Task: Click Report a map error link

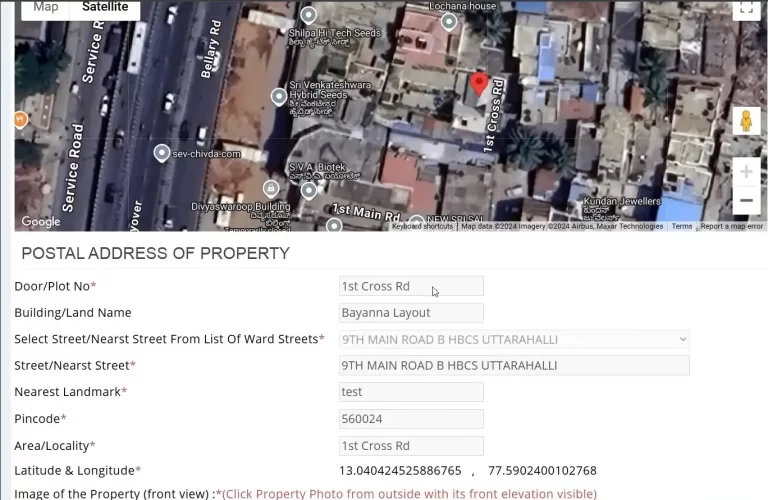Action: (731, 226)
